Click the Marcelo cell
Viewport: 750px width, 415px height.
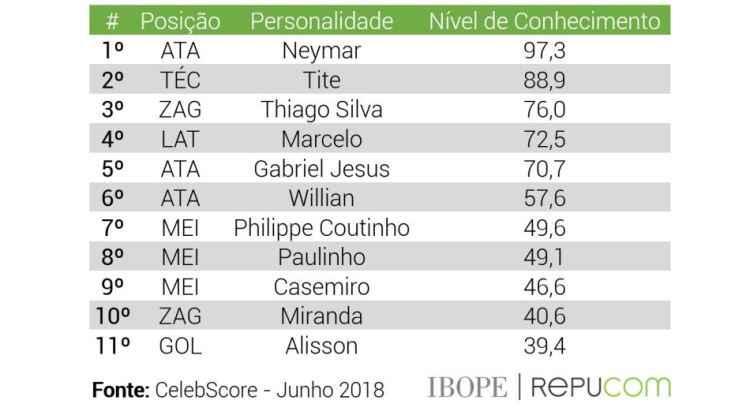(321, 139)
